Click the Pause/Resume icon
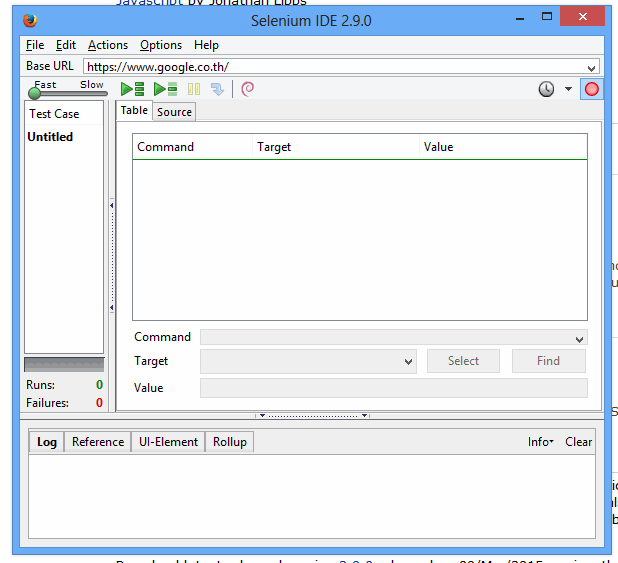Viewport: 618px width, 563px height. tap(194, 89)
